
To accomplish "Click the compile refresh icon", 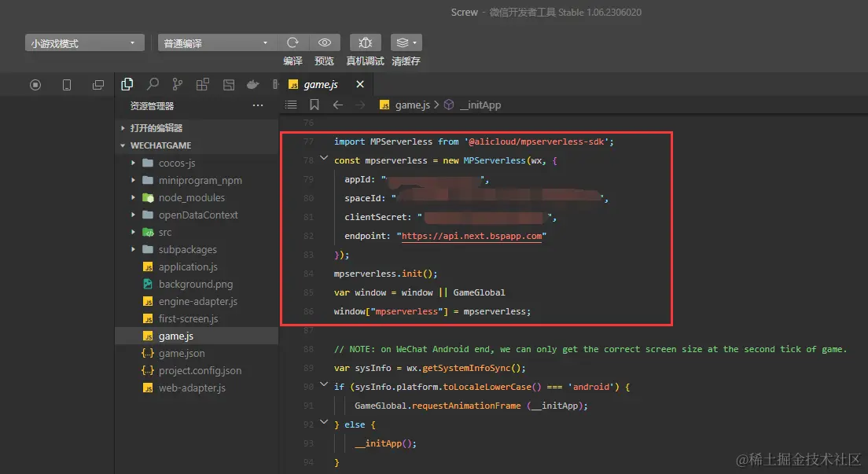I will point(292,42).
